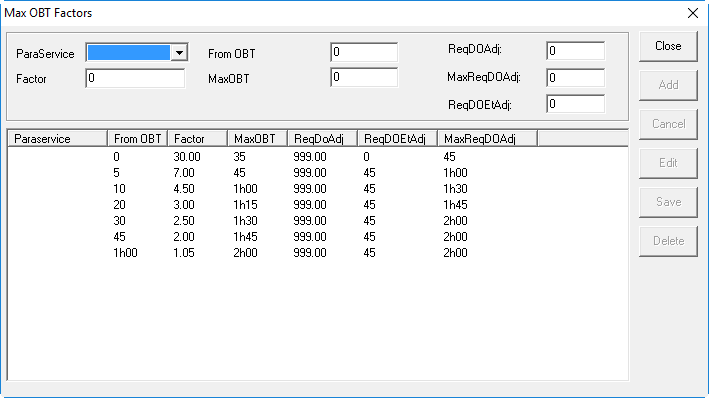
Task: Click the MaxOBT value 1h15
Action: coord(245,205)
